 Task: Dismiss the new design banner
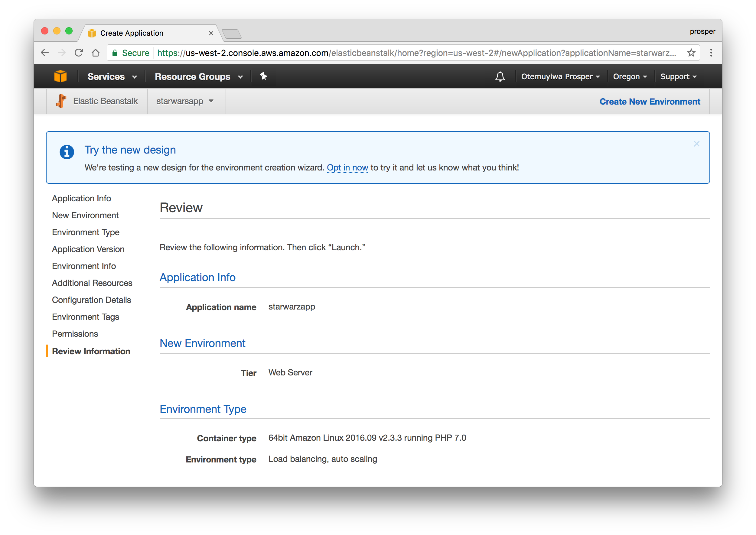click(x=696, y=144)
